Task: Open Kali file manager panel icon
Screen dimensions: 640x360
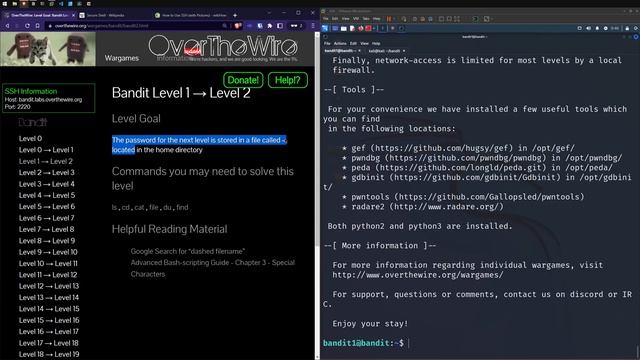Action: [344, 28]
